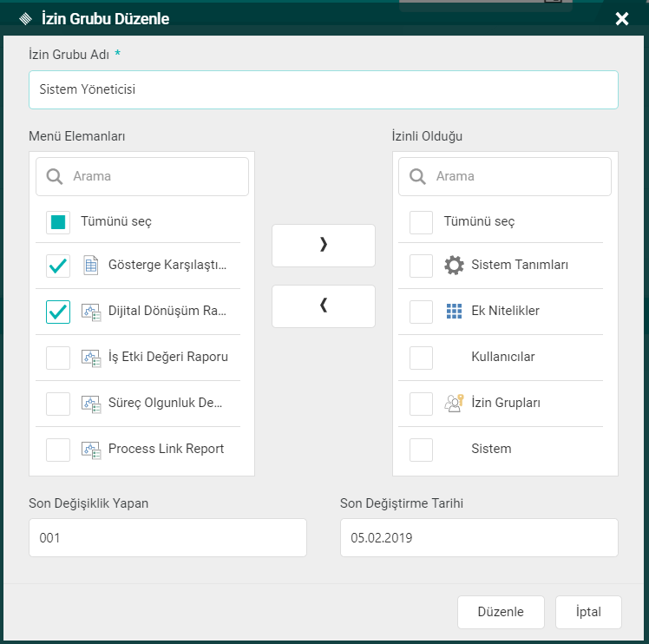Enable the İş Etki Değeri Raporu checkbox

(x=58, y=357)
